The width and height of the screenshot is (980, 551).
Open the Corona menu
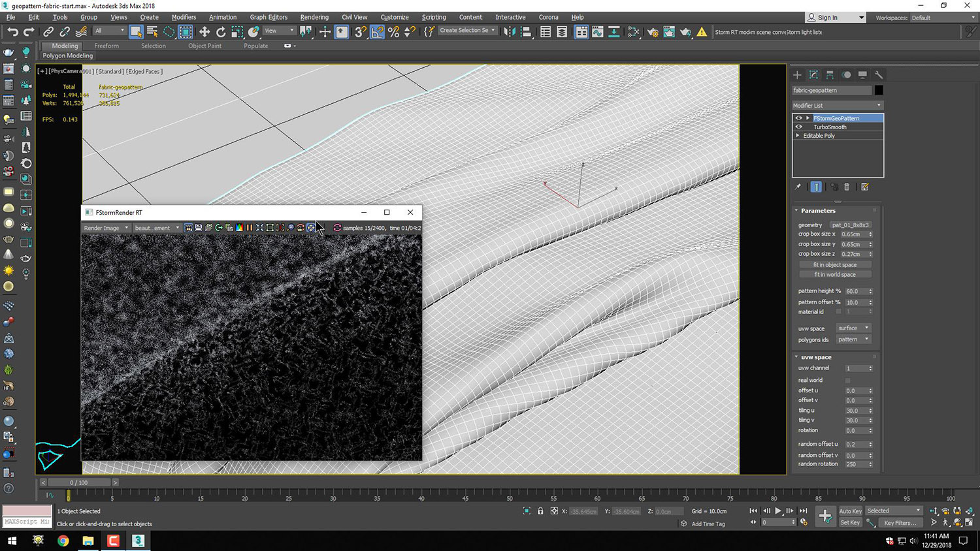point(548,17)
